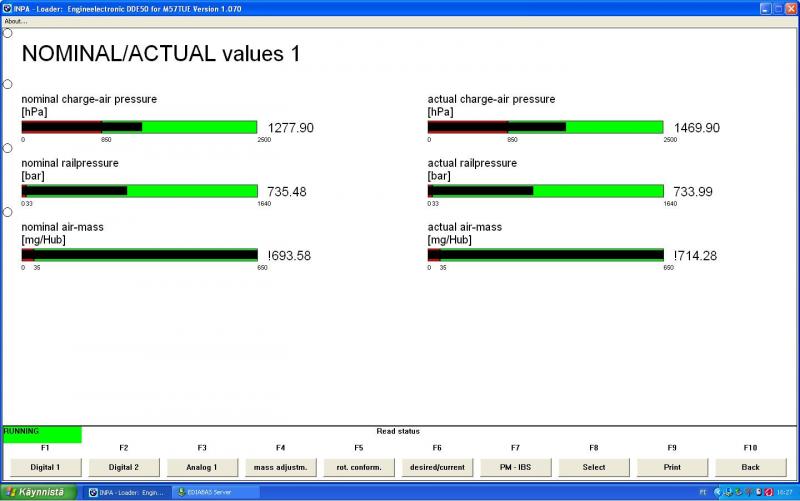Go back using the Back button

(750, 467)
